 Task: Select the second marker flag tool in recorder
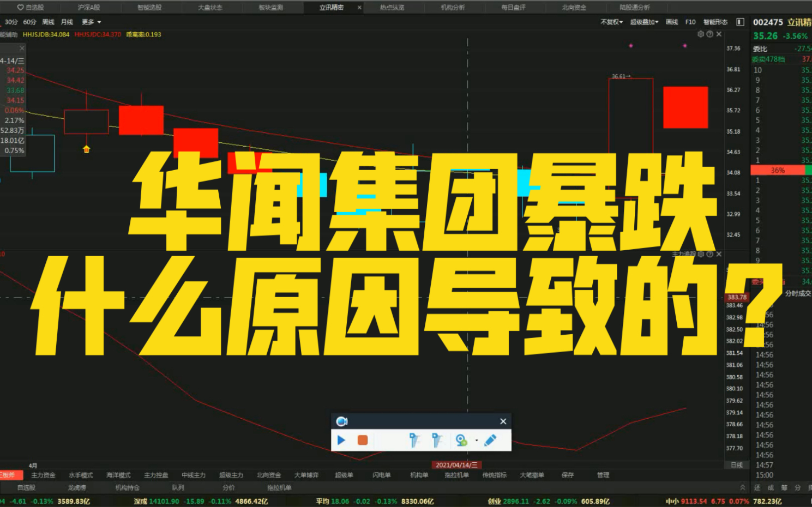437,440
